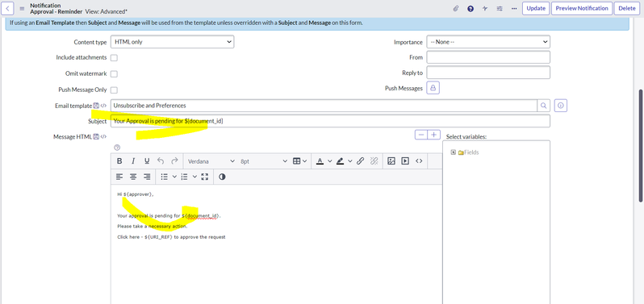
Task: Open source code view in editor toolbar
Action: pos(419,161)
